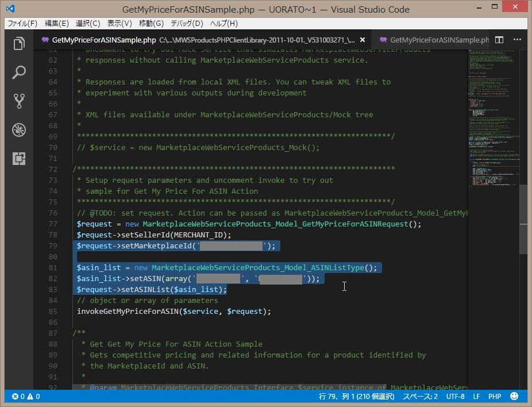Image resolution: width=532 pixels, height=407 pixels.
Task: Open the ヘルプ(H) menu
Action: tap(224, 24)
